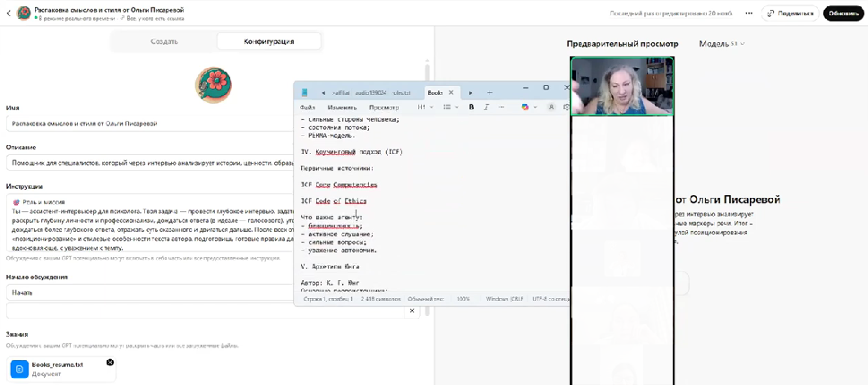The image size is (868, 385).
Task: Expand the list style dropdown in Notepad
Action: (451, 107)
